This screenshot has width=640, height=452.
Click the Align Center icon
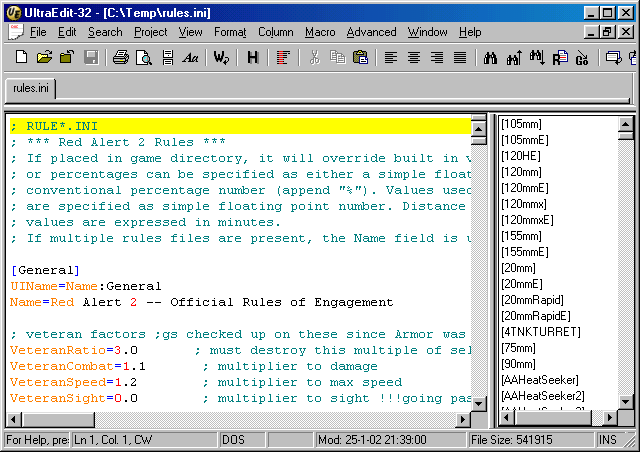[x=414, y=58]
